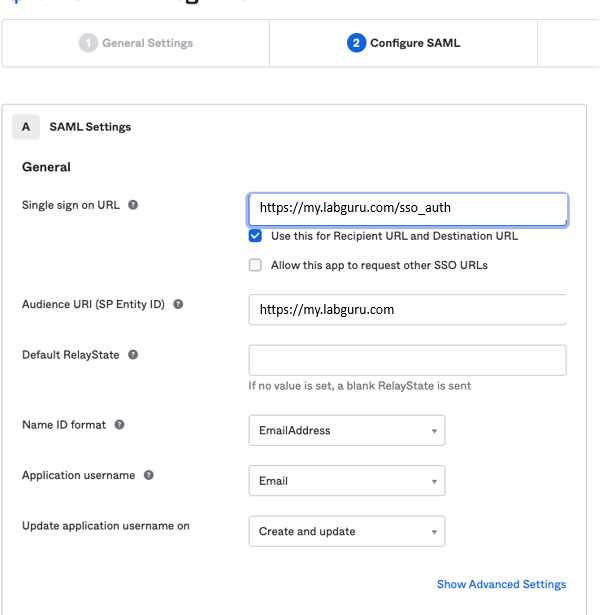Enable Allow this app to request other SSO URLs

coord(255,265)
